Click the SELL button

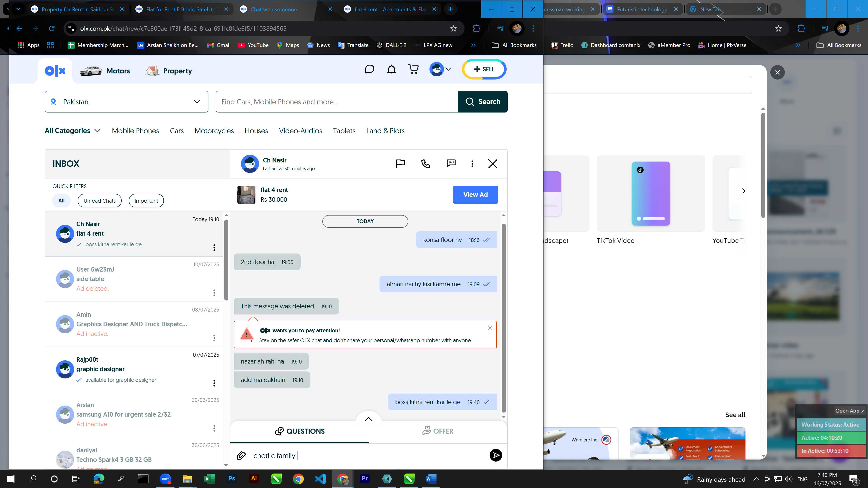click(484, 69)
